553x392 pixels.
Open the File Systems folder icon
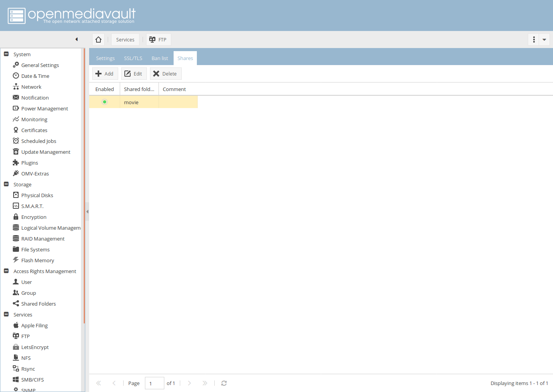16,249
